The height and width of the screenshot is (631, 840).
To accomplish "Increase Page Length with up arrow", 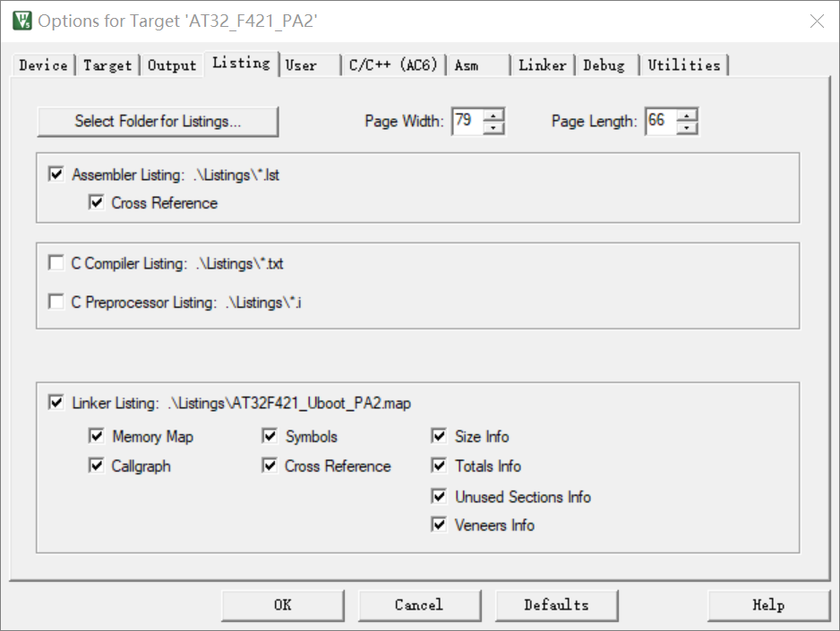I will 687,115.
